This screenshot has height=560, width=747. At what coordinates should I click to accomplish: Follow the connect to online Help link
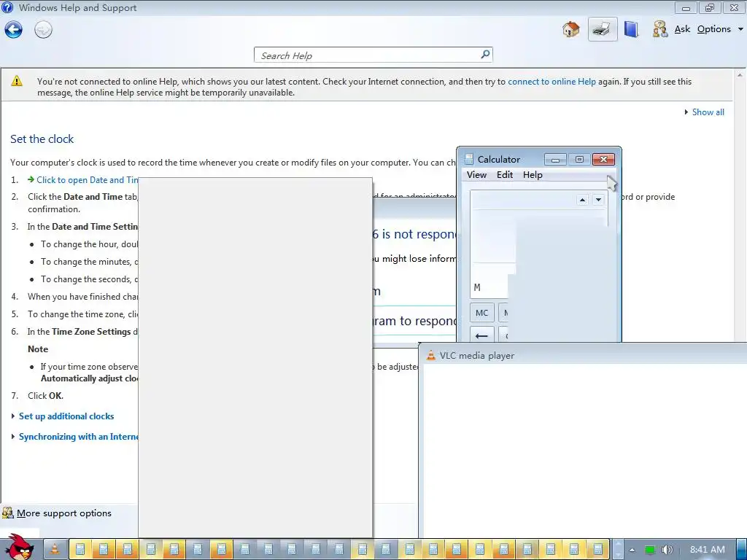pyautogui.click(x=551, y=82)
